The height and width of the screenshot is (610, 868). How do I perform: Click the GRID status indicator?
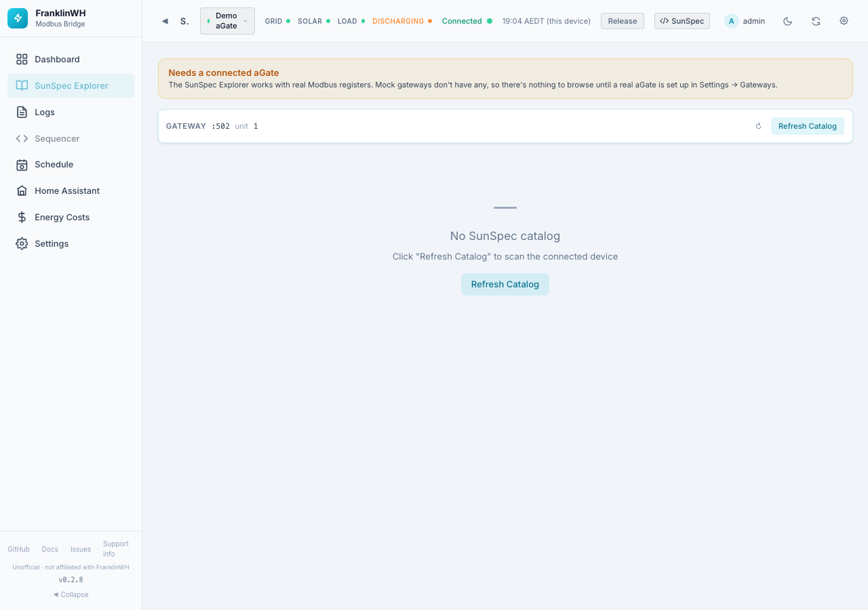(277, 21)
